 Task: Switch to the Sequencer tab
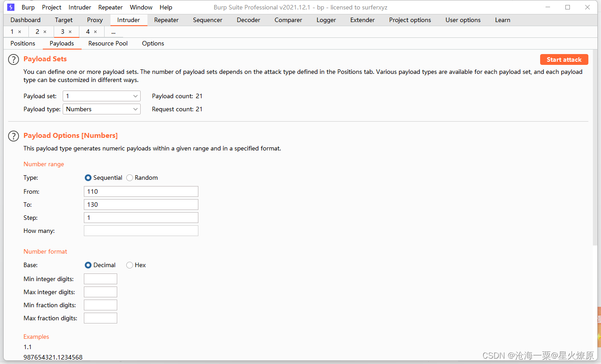(207, 20)
